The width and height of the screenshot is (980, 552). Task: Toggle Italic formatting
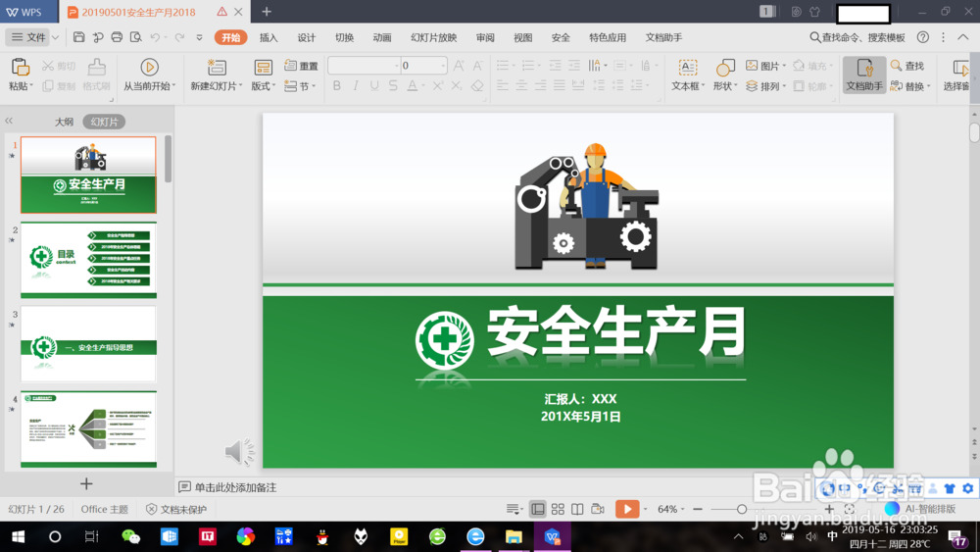pyautogui.click(x=356, y=85)
